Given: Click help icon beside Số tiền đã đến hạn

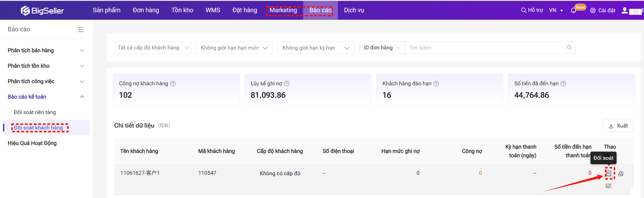Looking at the screenshot, I should pyautogui.click(x=563, y=84).
